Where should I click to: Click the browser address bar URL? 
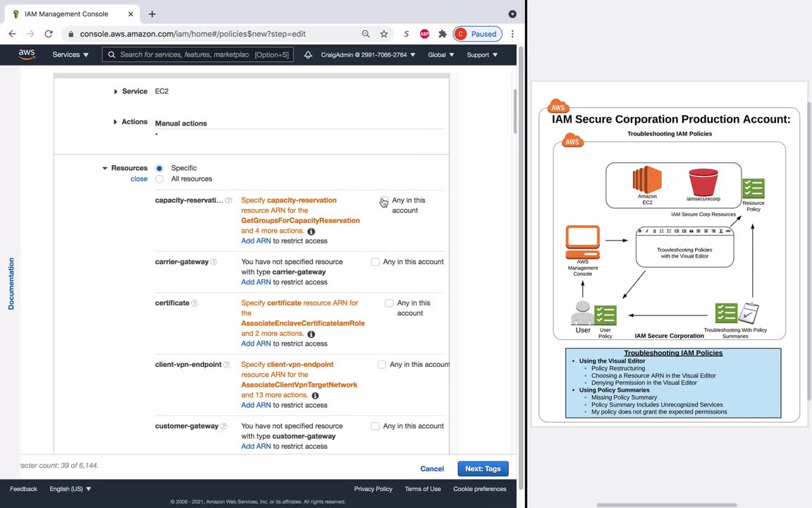pos(192,34)
